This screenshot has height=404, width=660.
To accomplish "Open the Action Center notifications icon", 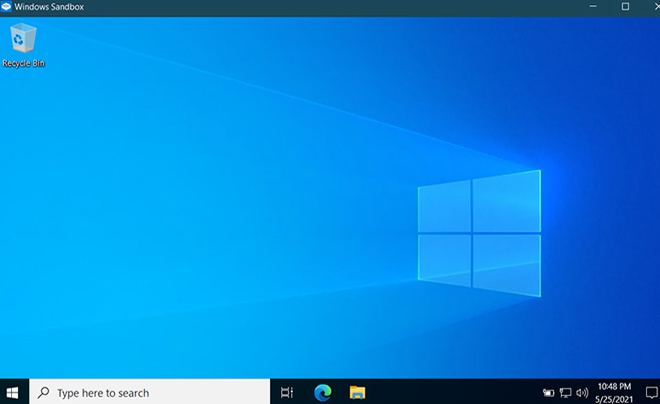I will coord(651,393).
